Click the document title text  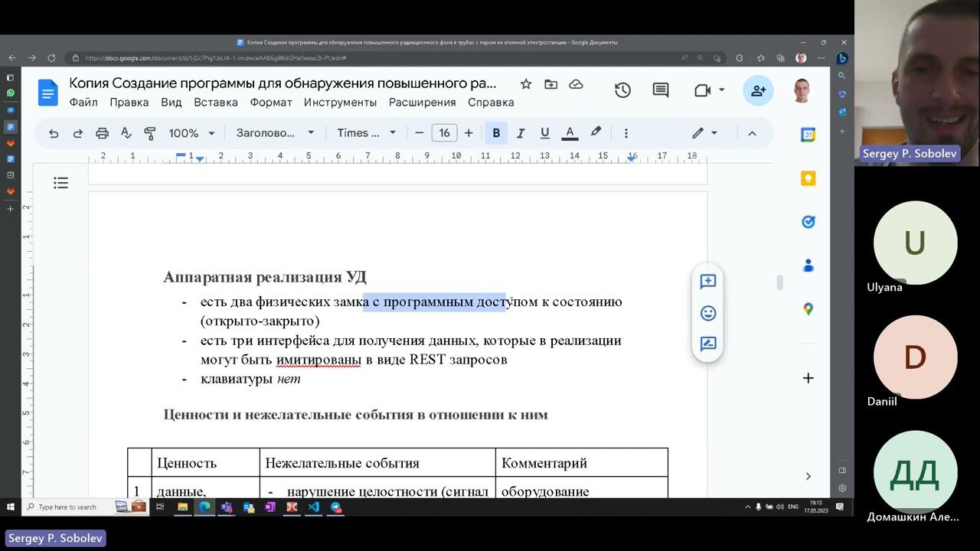pyautogui.click(x=283, y=83)
